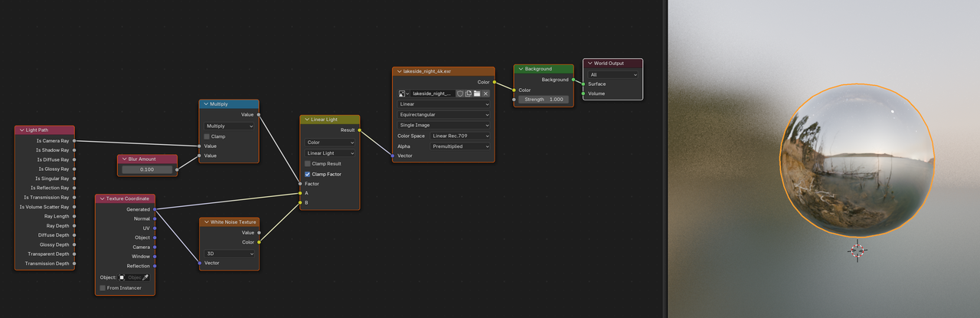
Task: Collapse the Light Path node
Action: pos(21,130)
